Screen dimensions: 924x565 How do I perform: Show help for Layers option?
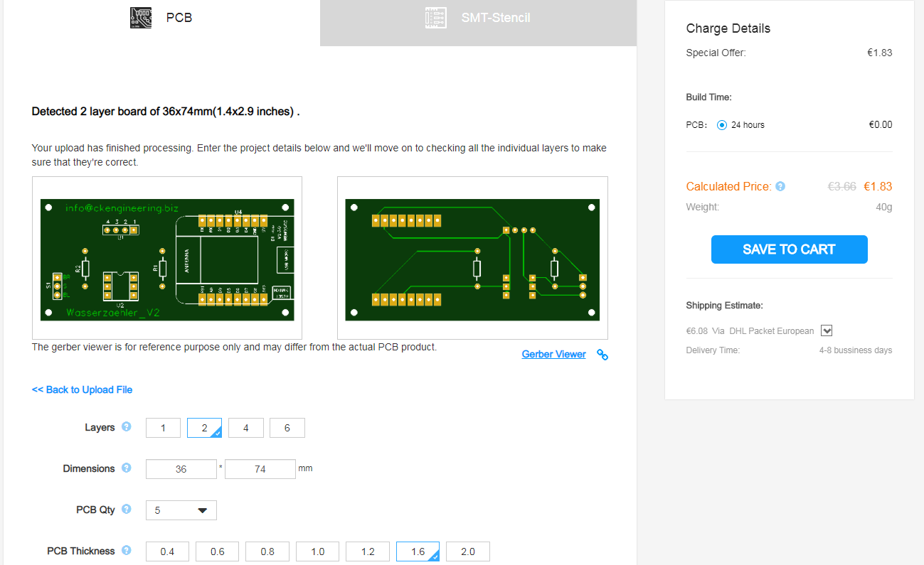[127, 427]
